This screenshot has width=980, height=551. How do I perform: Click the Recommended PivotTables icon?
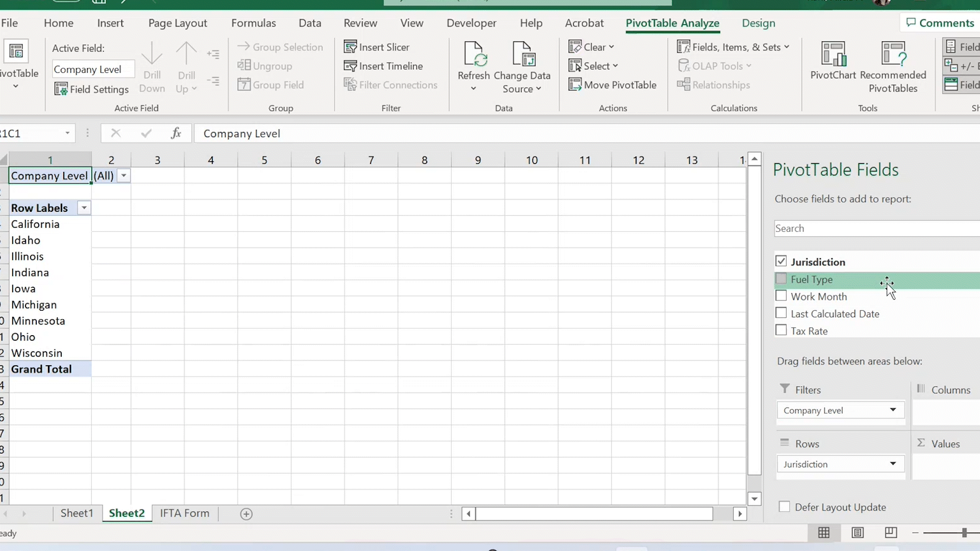point(893,55)
